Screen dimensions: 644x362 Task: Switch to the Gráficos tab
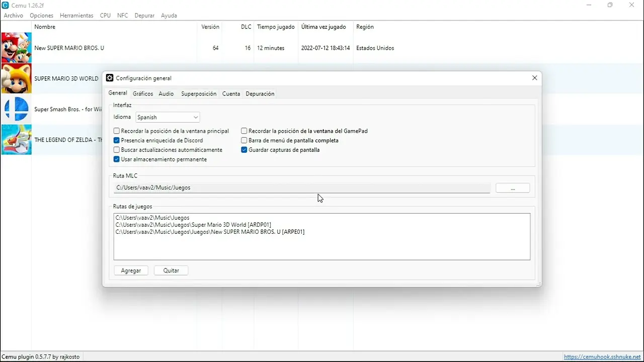(143, 94)
